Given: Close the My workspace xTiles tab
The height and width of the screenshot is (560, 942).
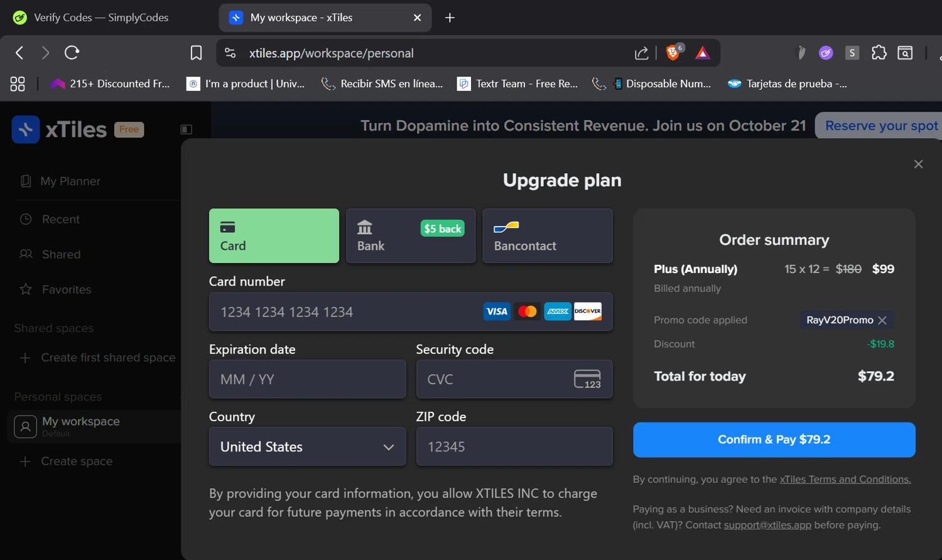Looking at the screenshot, I should [417, 18].
